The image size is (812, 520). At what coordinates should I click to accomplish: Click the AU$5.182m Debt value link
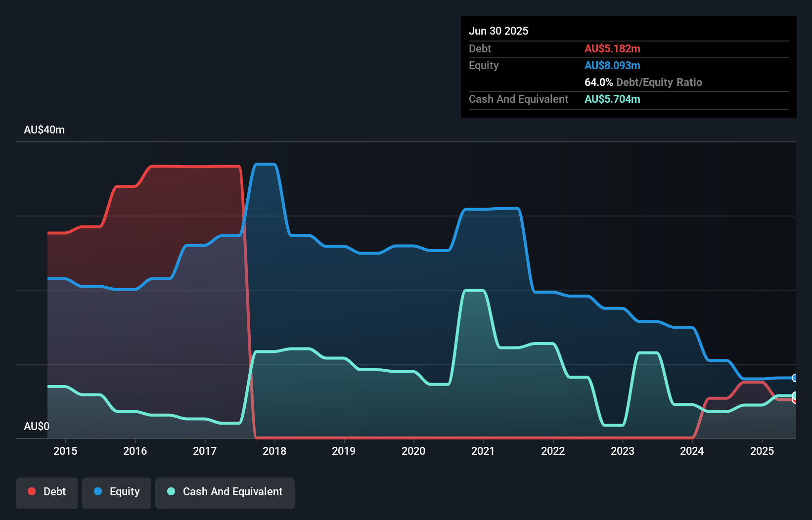click(612, 48)
